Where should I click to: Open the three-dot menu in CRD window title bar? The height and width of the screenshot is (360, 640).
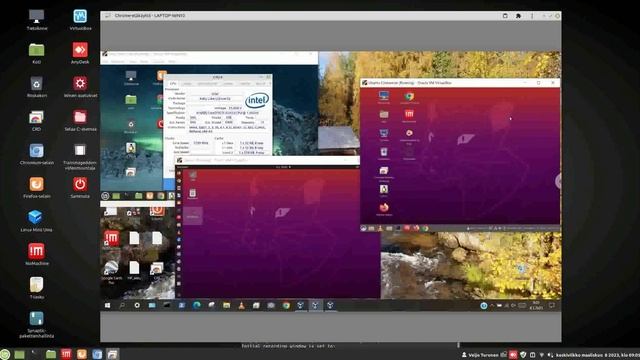point(532,16)
